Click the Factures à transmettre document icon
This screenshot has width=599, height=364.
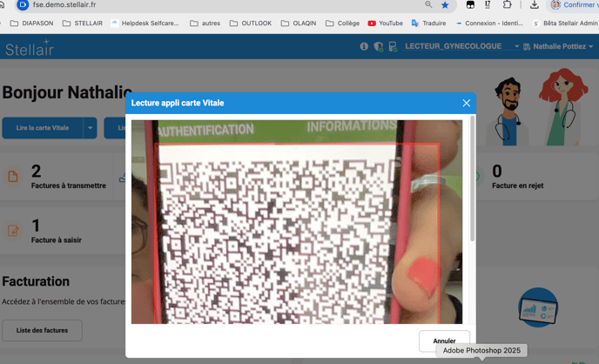pos(13,177)
